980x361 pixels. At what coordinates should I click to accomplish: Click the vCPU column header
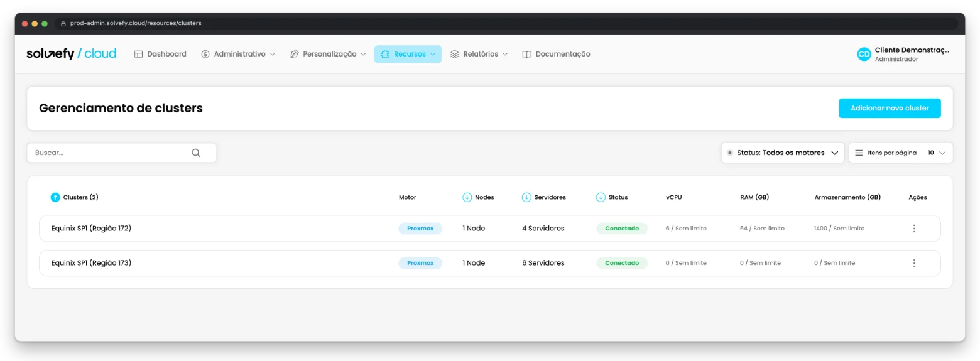[x=673, y=197]
